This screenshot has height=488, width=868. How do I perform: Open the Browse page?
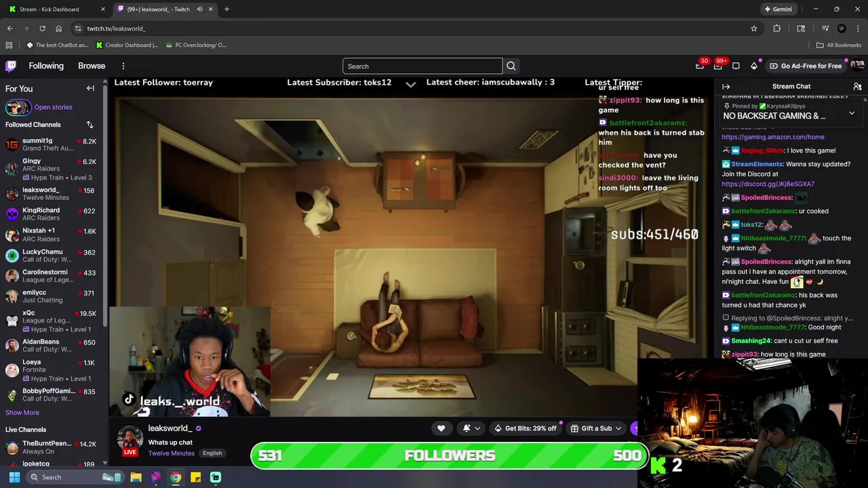(92, 66)
